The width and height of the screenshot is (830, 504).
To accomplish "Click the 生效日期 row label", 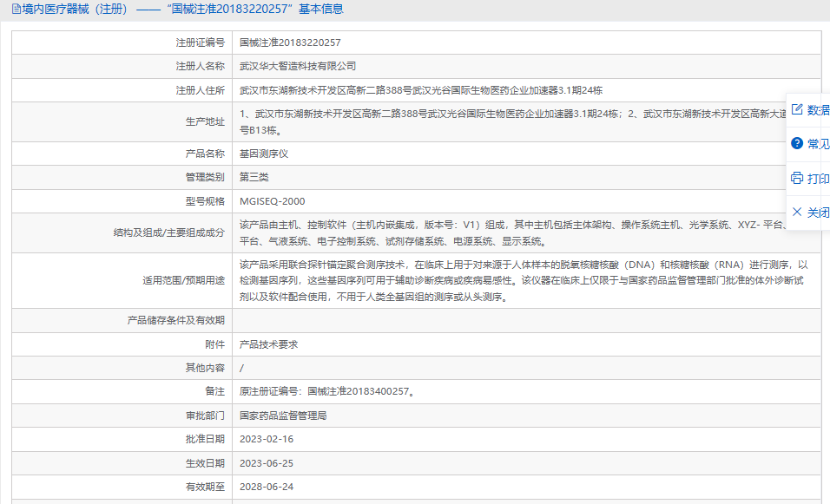I will [x=205, y=463].
